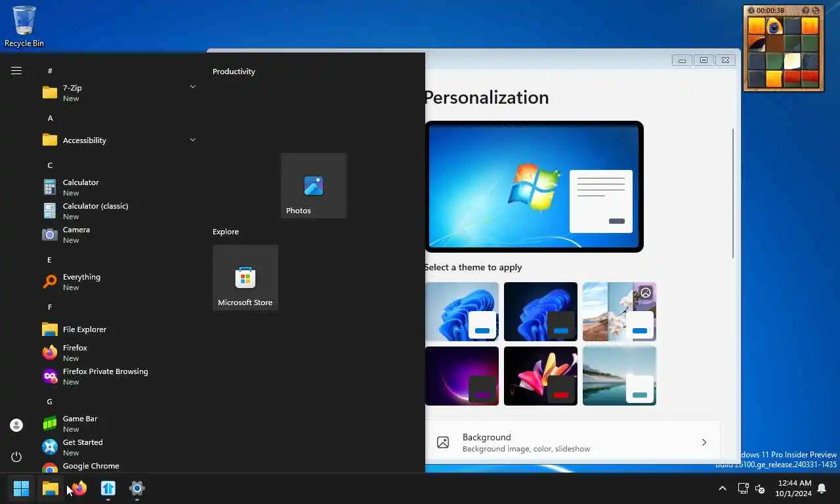Open the clock and date flyout
Viewport: 840px width, 504px height.
(793, 488)
